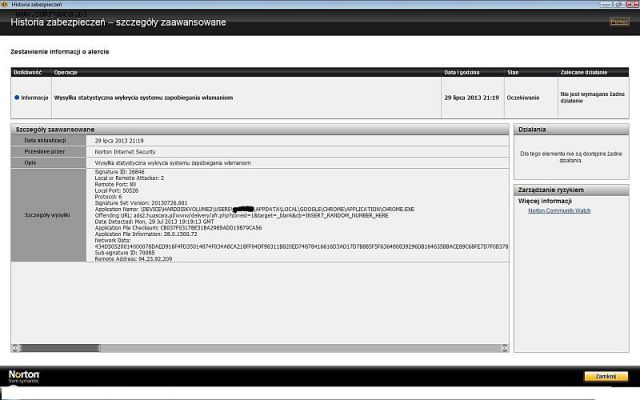Click the 'Wysyłka statystyczna wykrycia' alert row text
Screen dimensions: 640x400
143,98
